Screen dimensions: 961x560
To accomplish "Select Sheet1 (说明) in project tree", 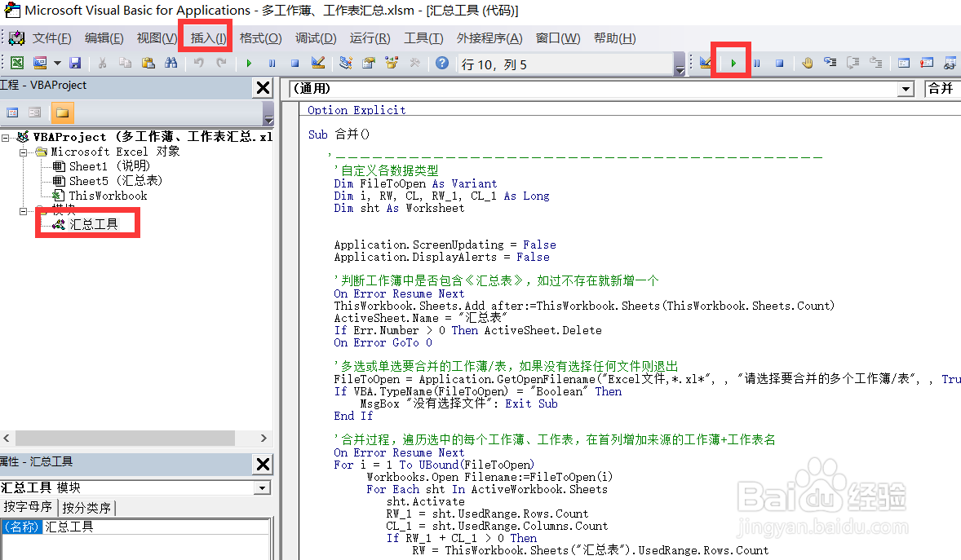I will click(x=101, y=166).
